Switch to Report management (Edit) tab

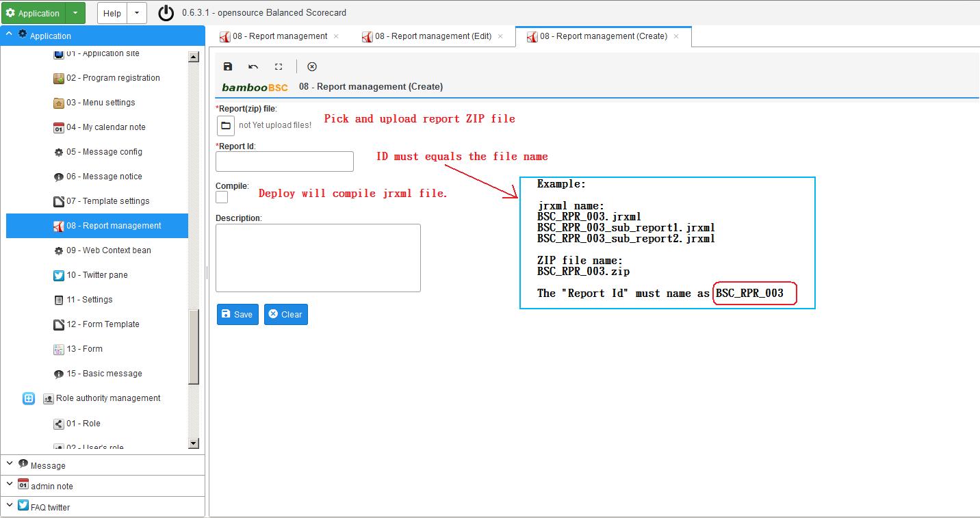[x=433, y=36]
